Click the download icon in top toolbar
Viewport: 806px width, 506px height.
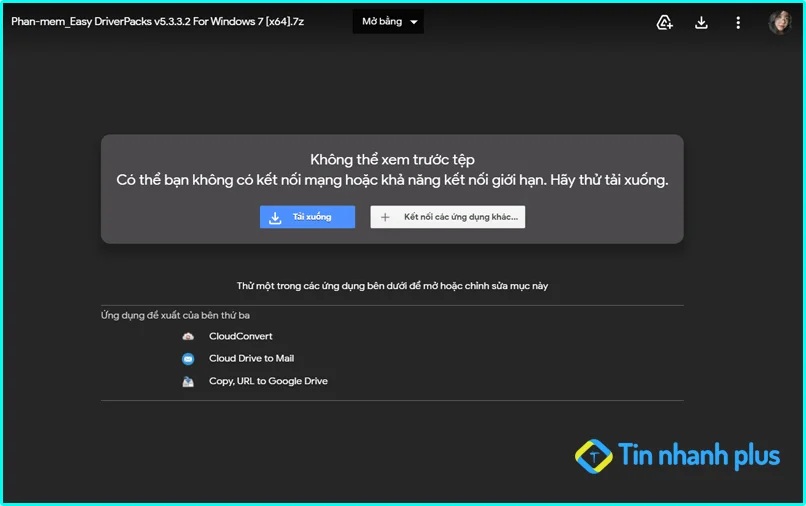click(x=701, y=22)
